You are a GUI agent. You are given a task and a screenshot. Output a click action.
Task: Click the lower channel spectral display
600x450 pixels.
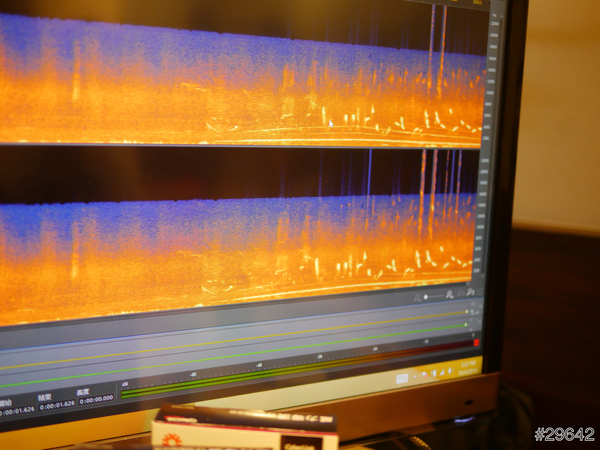pos(237,237)
